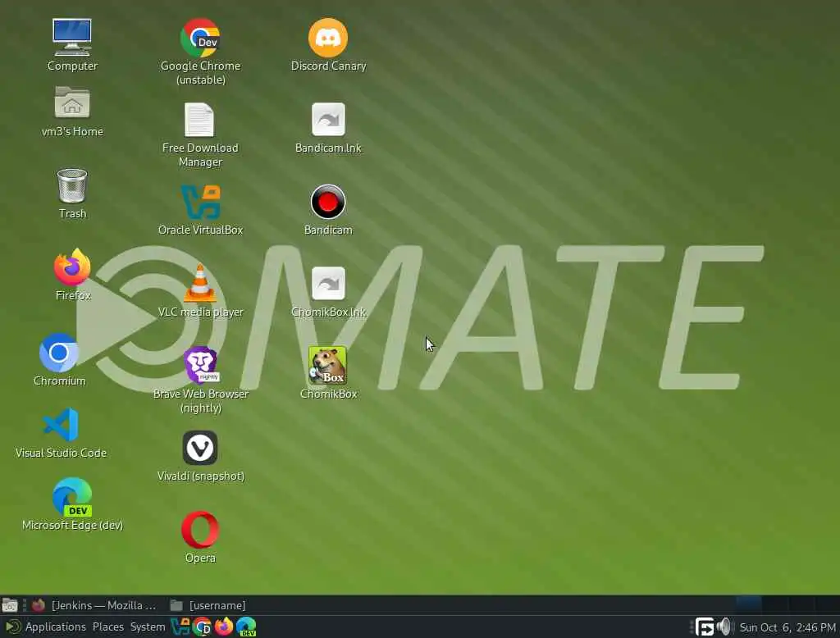This screenshot has width=840, height=638.
Task: Launch VirtualBox from panel launcher
Action: [180, 627]
